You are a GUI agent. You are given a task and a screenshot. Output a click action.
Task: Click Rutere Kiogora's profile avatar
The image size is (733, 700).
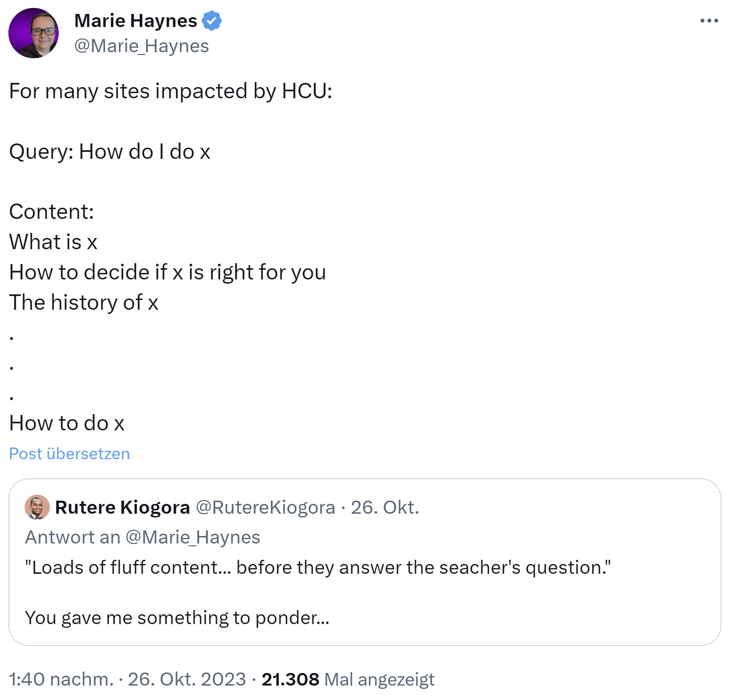tap(37, 508)
